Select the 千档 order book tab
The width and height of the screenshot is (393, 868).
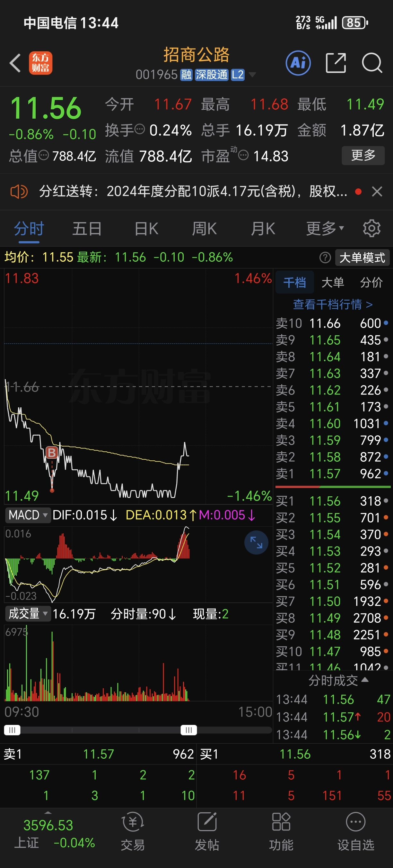[x=294, y=282]
